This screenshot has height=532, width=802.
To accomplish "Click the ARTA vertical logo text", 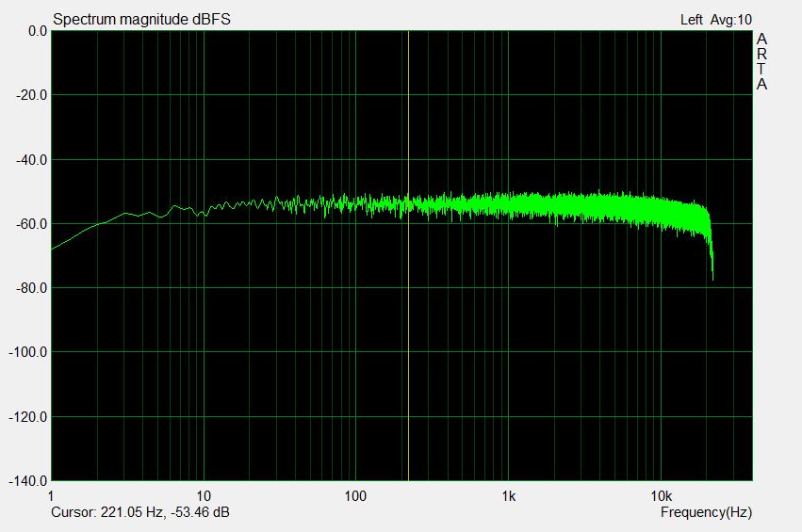I will [x=761, y=61].
